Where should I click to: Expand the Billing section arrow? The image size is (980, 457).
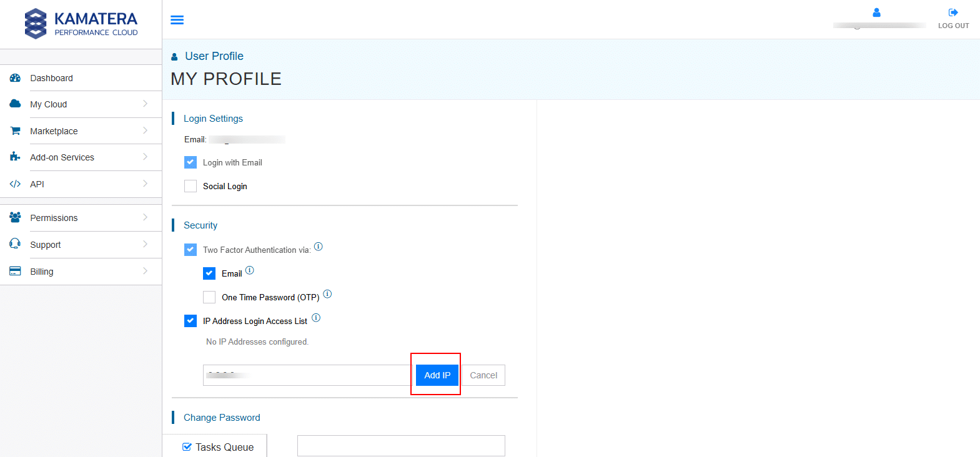pyautogui.click(x=145, y=271)
